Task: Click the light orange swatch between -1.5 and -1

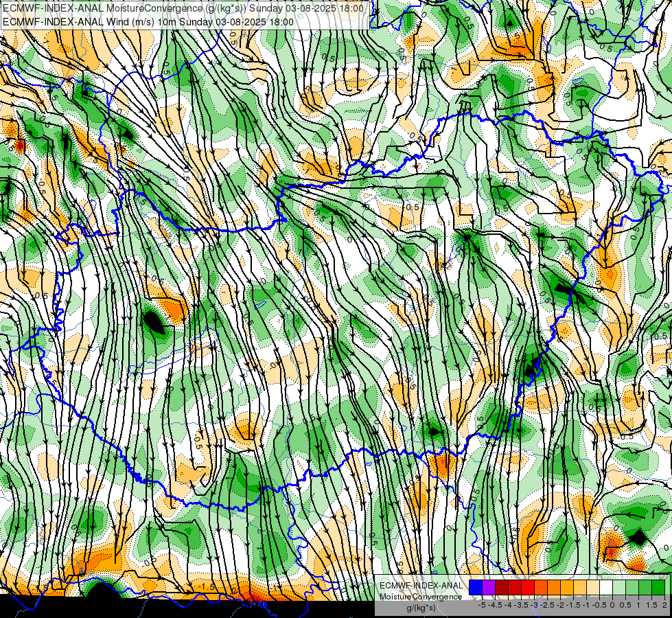Action: (580, 588)
